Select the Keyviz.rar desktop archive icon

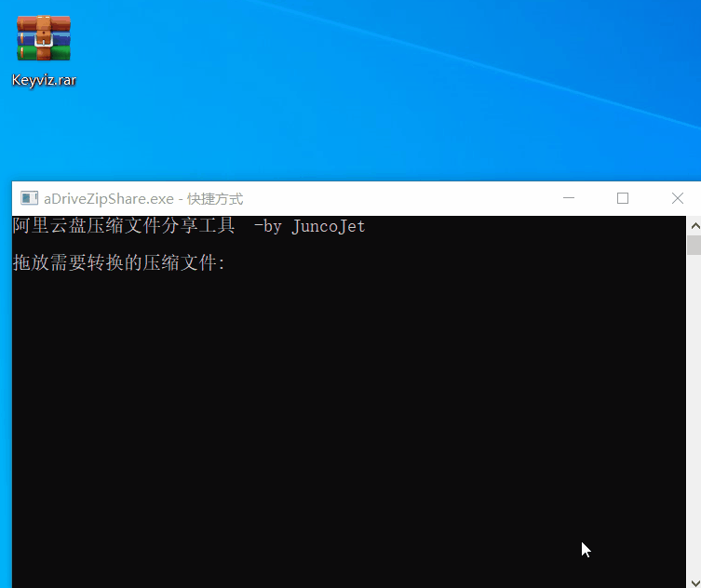pos(44,38)
